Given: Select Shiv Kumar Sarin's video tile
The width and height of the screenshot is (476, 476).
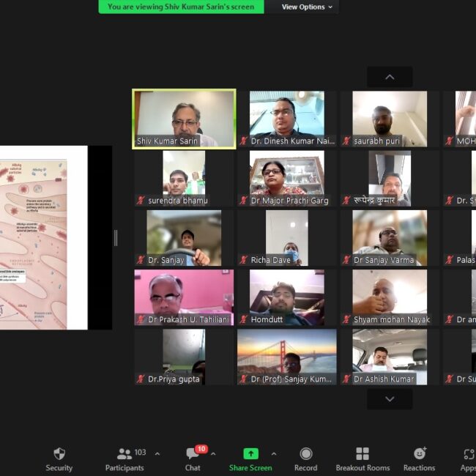Looking at the screenshot, I should 184,119.
